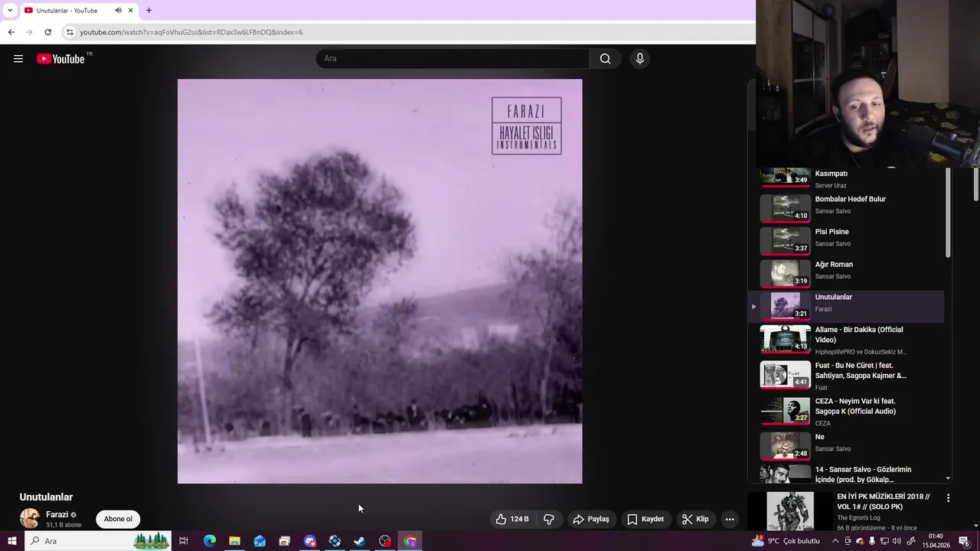This screenshot has height=551, width=980.
Task: Click into the YouTube 'Ara' search field
Action: (452, 59)
